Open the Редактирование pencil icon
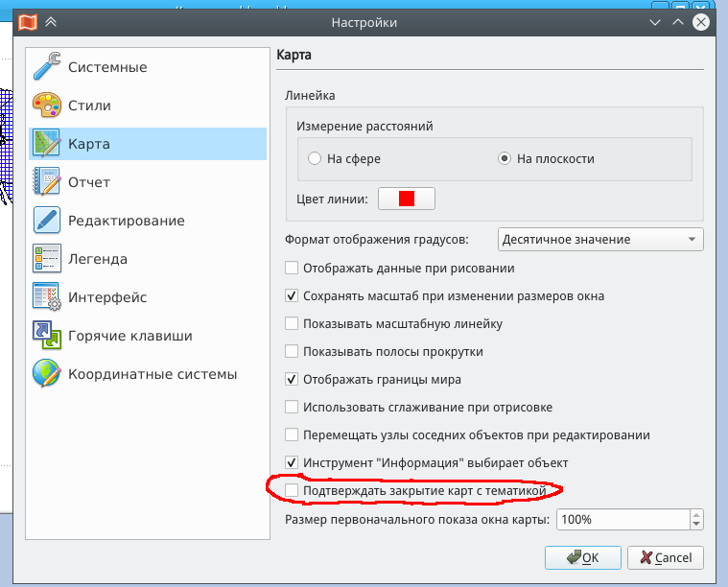The height and width of the screenshot is (587, 728). [x=47, y=221]
